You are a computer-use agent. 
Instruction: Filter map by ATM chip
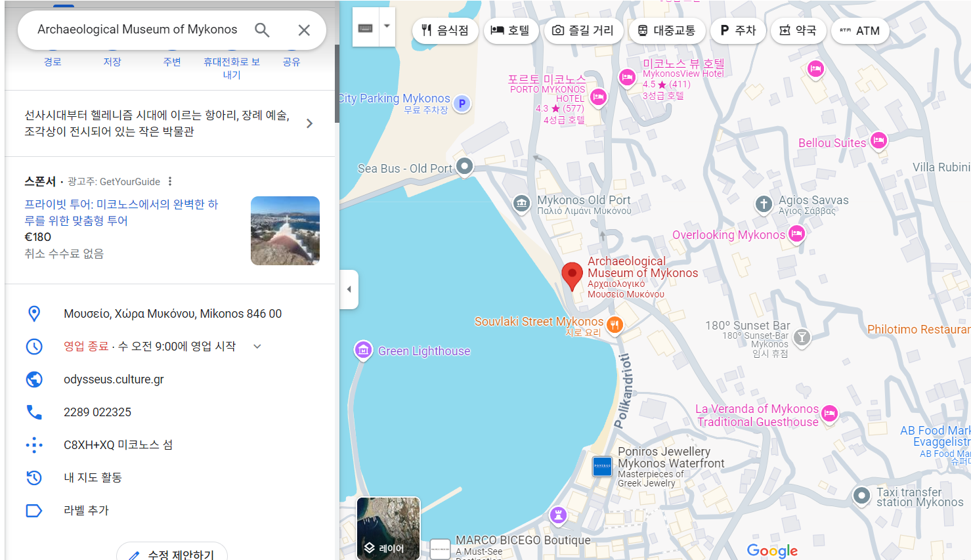tap(859, 31)
